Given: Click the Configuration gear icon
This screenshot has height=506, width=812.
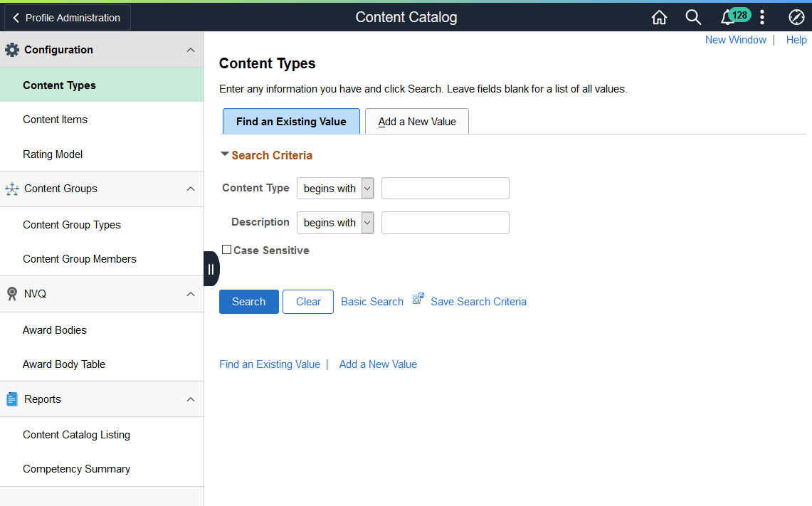Looking at the screenshot, I should pyautogui.click(x=12, y=49).
